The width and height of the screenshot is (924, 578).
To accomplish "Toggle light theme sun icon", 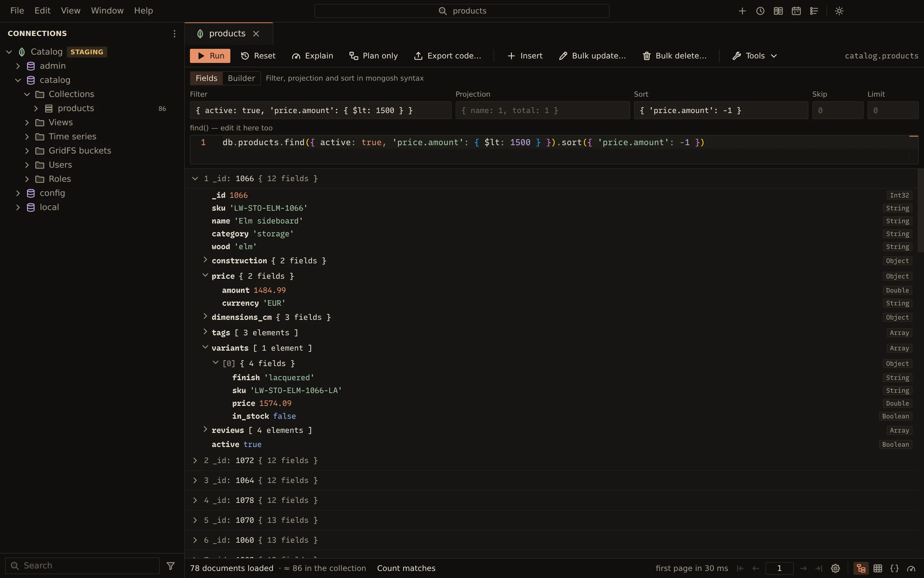I will click(x=839, y=11).
